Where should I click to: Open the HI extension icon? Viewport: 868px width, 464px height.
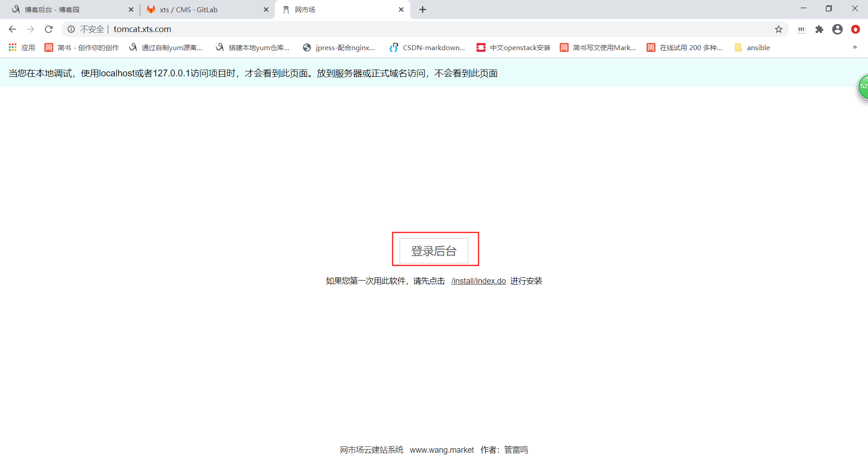coord(801,29)
